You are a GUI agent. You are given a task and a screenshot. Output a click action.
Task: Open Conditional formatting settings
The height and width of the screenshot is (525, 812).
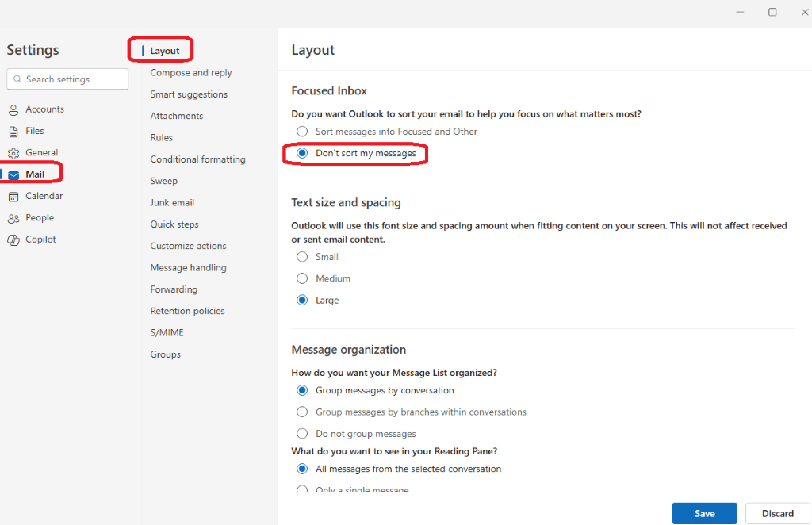tap(197, 159)
